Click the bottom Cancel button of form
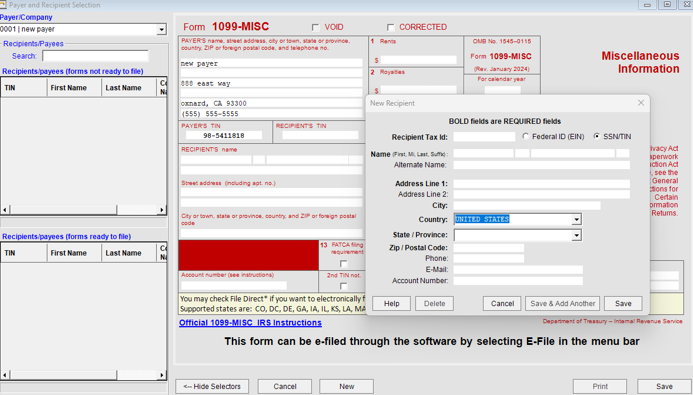 pos(285,386)
